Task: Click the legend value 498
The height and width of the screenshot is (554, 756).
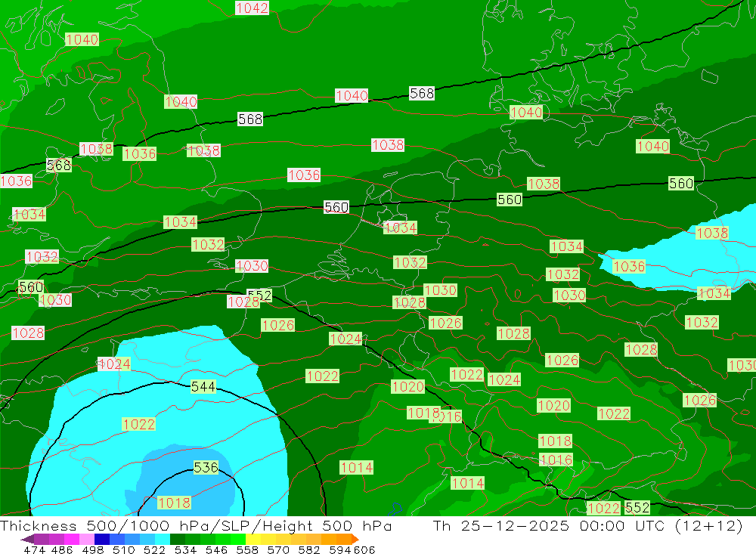Action: [x=92, y=549]
